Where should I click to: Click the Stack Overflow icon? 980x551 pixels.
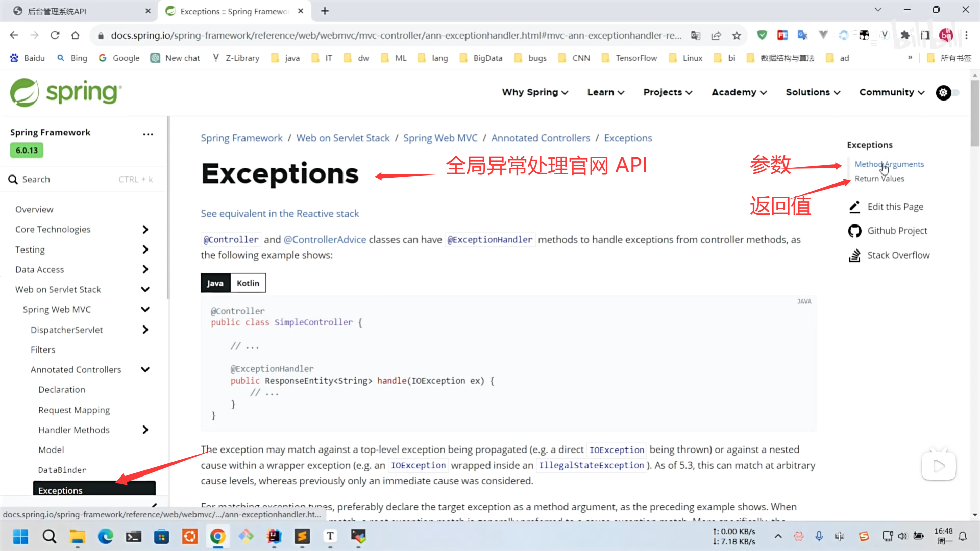tap(854, 255)
